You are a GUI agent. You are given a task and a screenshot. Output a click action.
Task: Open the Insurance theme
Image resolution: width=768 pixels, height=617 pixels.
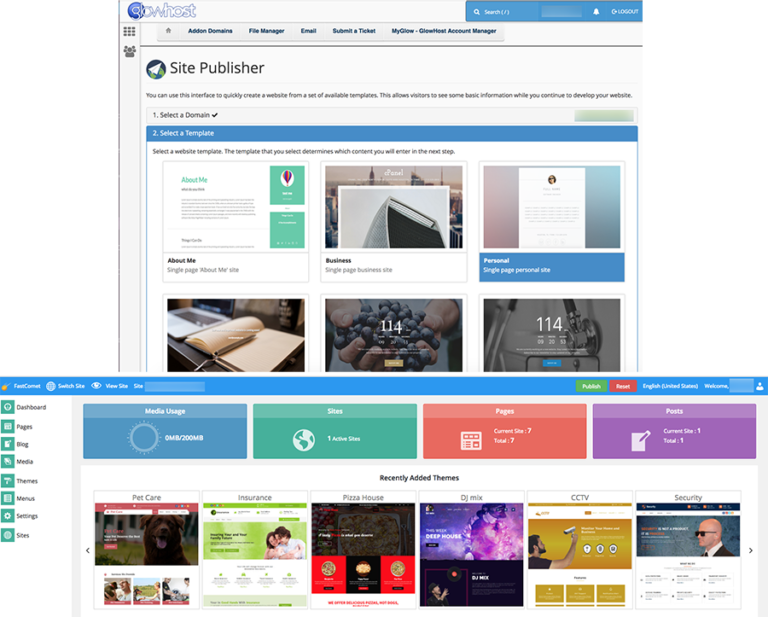point(255,550)
